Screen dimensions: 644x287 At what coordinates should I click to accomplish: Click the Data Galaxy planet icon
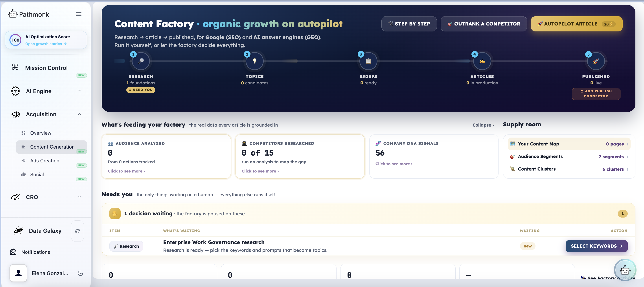coord(18,231)
